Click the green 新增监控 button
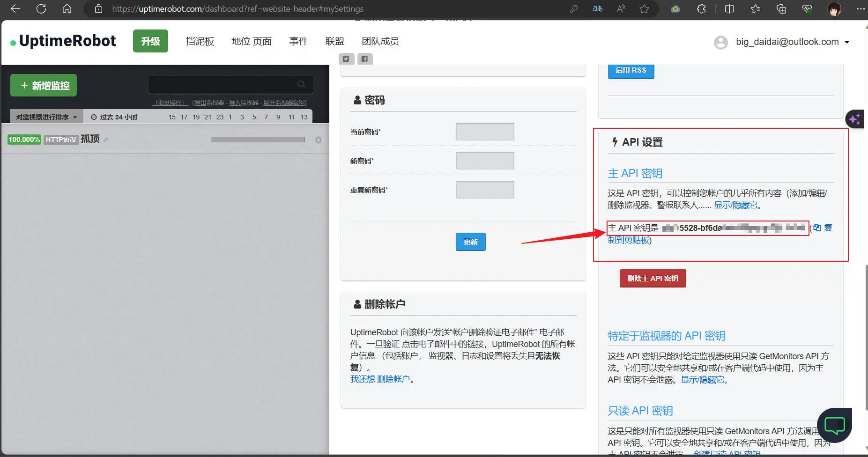Screen dimensions: 868x457 click(44, 85)
